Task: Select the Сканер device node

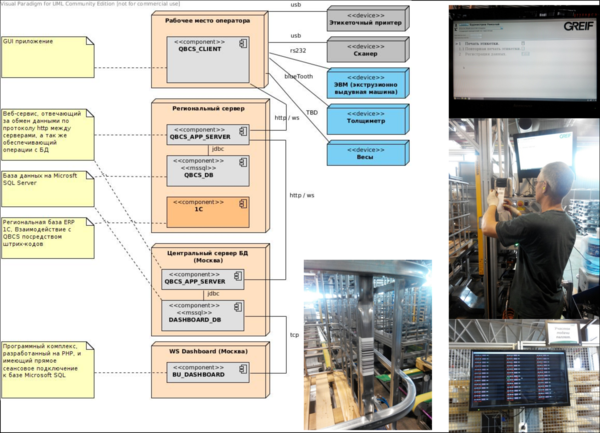Action: tap(366, 52)
